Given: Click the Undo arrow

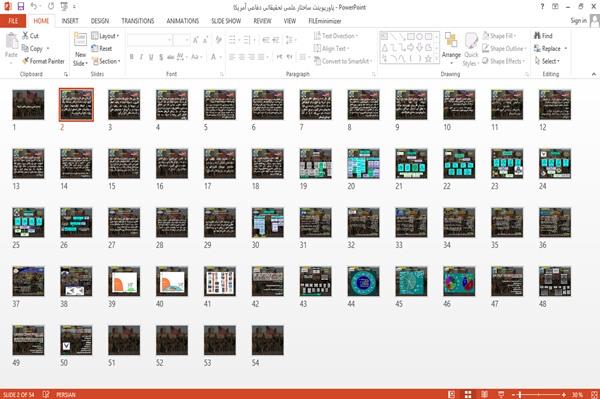Looking at the screenshot, I should pos(34,7).
